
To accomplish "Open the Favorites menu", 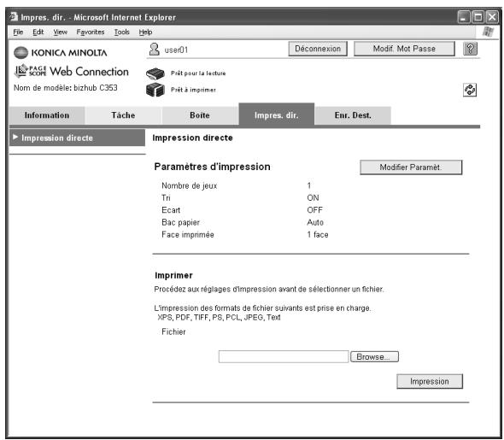I will coord(91,32).
